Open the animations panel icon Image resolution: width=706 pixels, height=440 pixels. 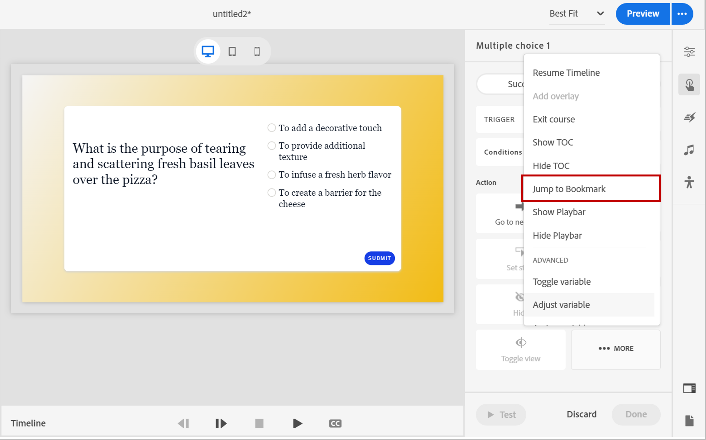tap(689, 118)
